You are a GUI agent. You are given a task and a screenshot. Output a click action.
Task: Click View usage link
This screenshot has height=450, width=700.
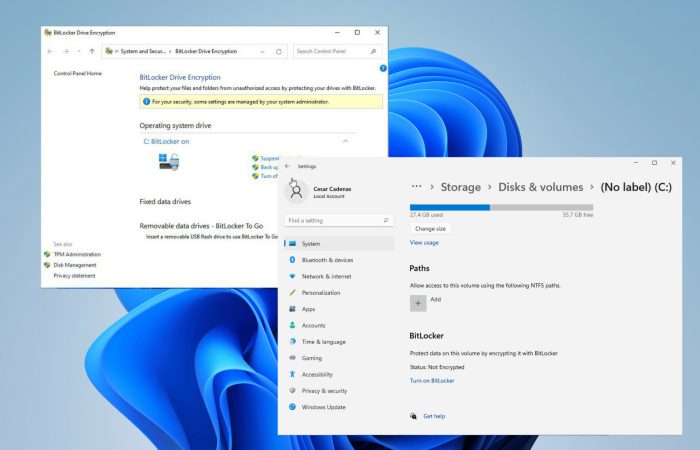click(x=424, y=242)
